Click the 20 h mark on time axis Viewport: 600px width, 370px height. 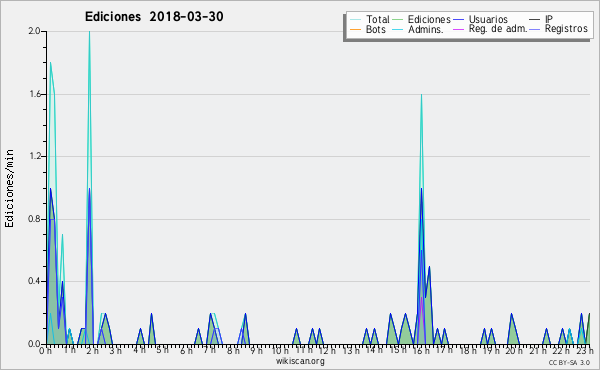tap(513, 351)
